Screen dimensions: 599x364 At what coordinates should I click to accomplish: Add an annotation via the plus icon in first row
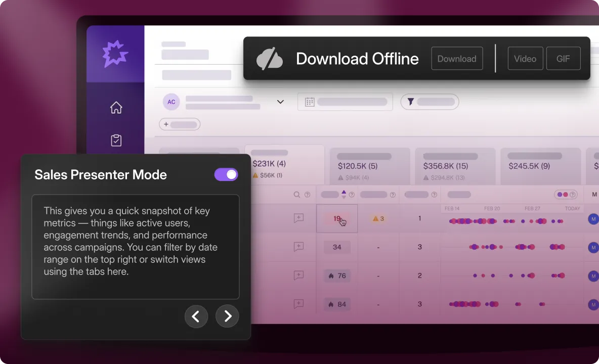coord(298,218)
